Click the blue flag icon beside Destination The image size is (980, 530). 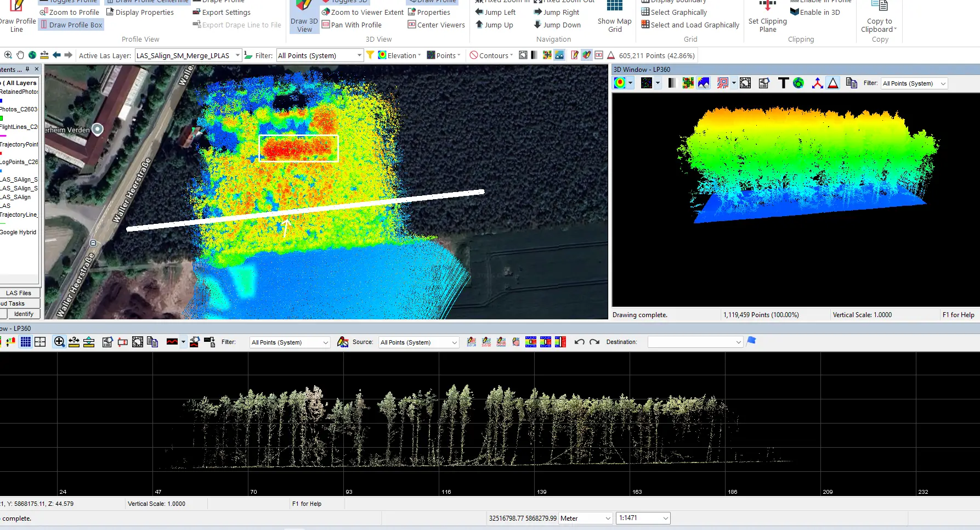coord(751,341)
